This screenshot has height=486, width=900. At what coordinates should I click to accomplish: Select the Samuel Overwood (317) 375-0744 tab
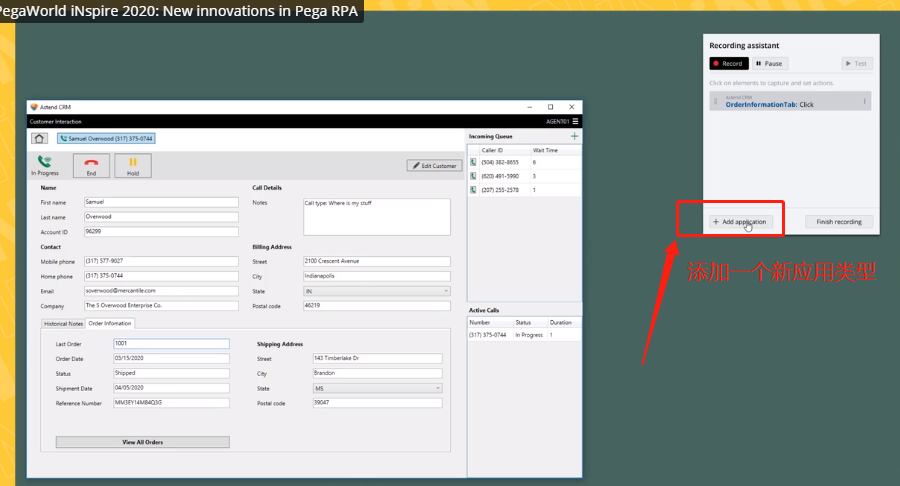106,138
